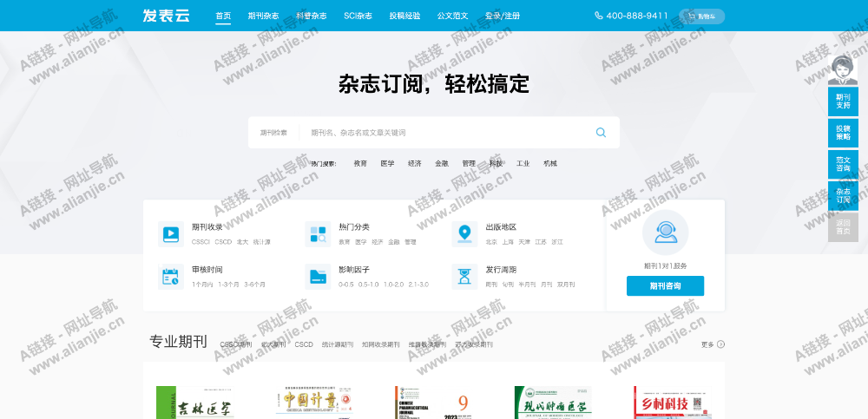Click the 审核时间 calendar icon
Screen dimensions: 868x419
point(168,276)
